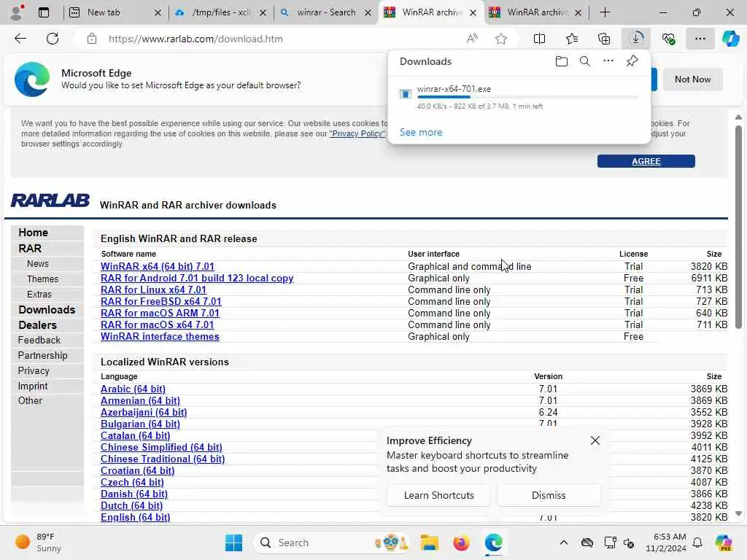Click the page vertical scrollbar thumb

pyautogui.click(x=738, y=227)
